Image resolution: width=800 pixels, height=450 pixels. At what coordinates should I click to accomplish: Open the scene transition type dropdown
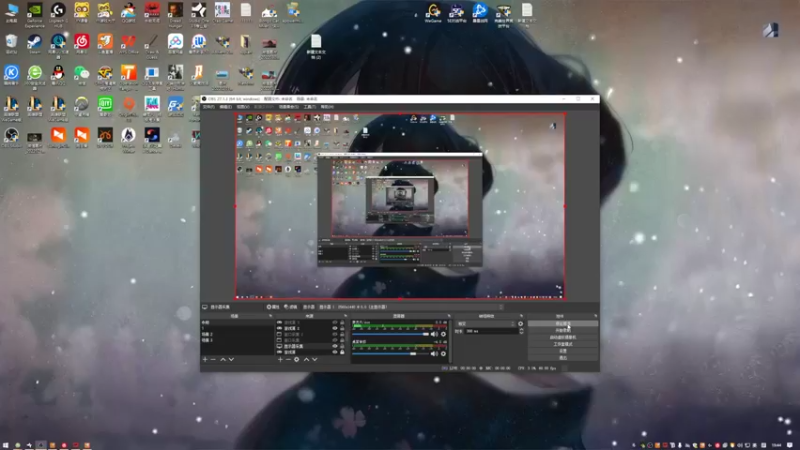tap(486, 323)
